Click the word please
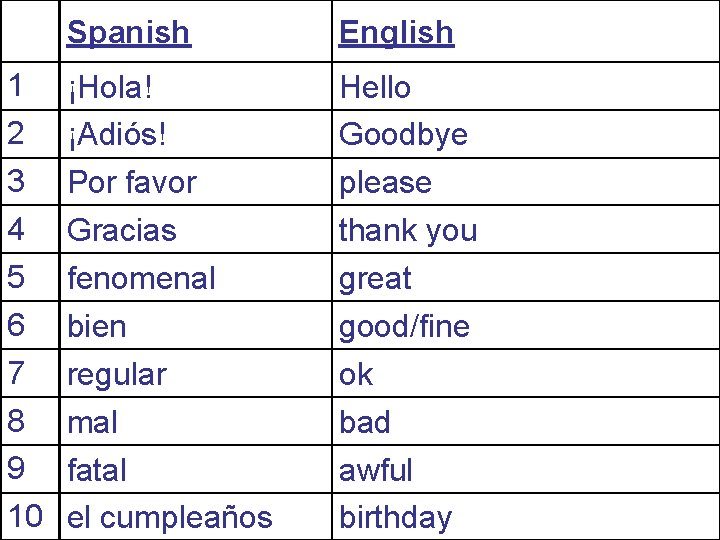Viewport: 720px width, 540px height. 385,183
